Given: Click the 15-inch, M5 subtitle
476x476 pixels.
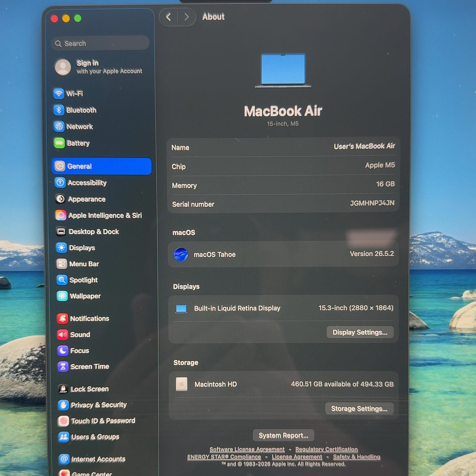Looking at the screenshot, I should [x=283, y=124].
